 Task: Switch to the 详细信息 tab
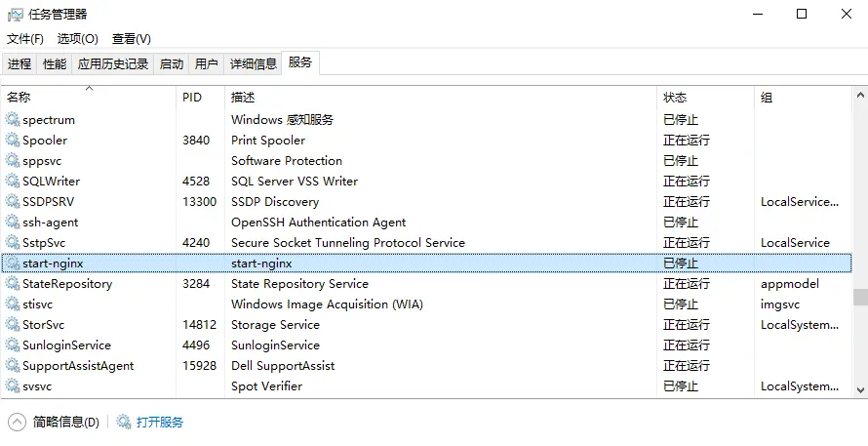(253, 64)
